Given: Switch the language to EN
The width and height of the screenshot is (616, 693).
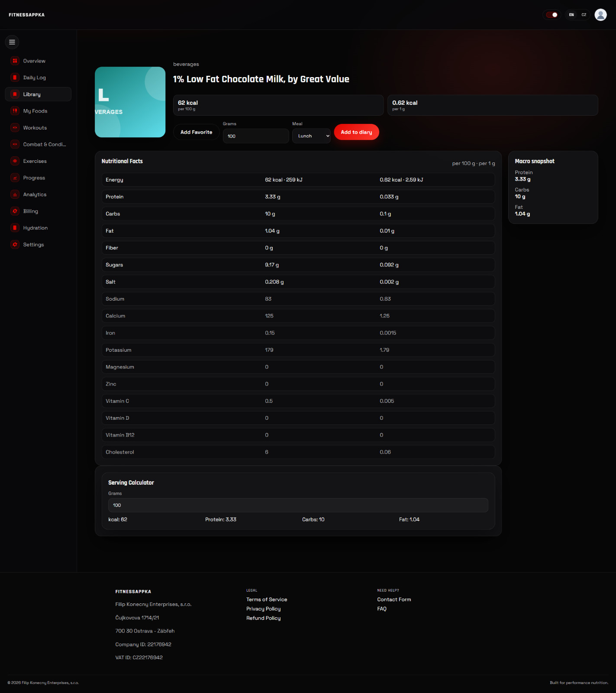Looking at the screenshot, I should 571,15.
